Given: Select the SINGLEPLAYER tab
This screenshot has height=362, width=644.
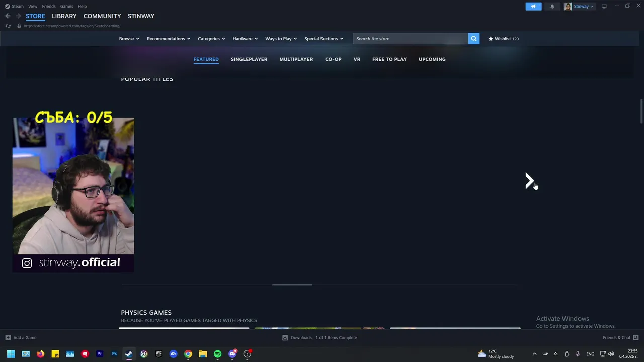Looking at the screenshot, I should click(249, 59).
